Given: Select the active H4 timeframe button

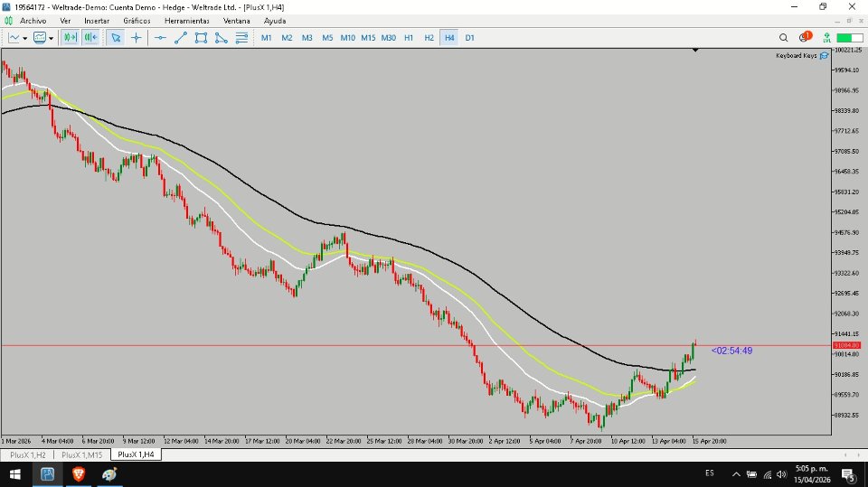Looking at the screenshot, I should 449,38.
